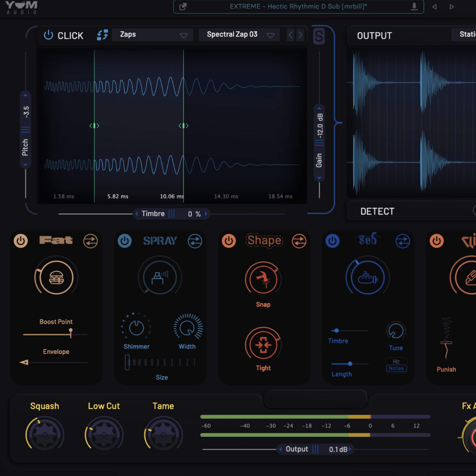Click the Sub submarine knob

pyautogui.click(x=367, y=277)
